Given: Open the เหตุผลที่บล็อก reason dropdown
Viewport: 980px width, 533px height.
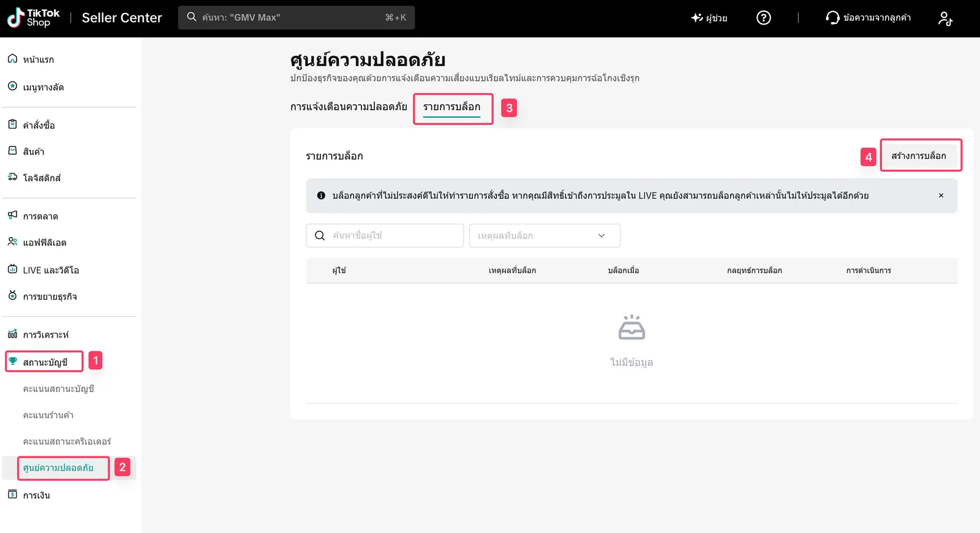Looking at the screenshot, I should [545, 235].
